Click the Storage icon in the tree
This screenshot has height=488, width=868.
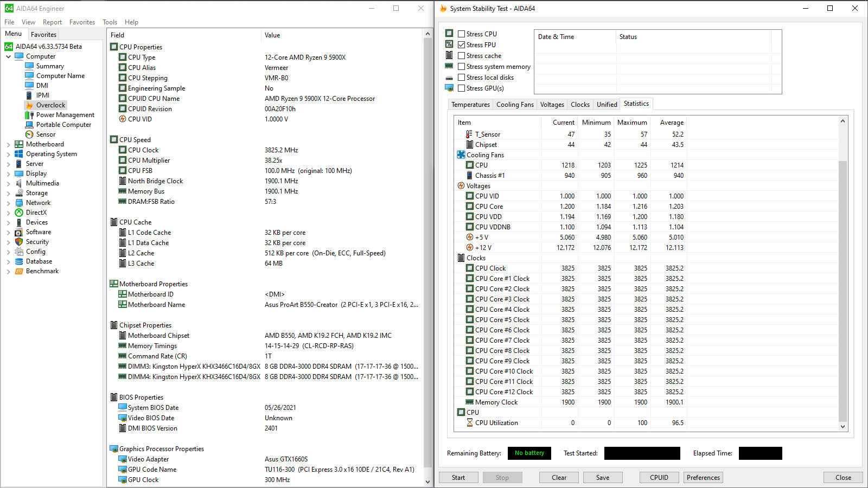(x=19, y=193)
